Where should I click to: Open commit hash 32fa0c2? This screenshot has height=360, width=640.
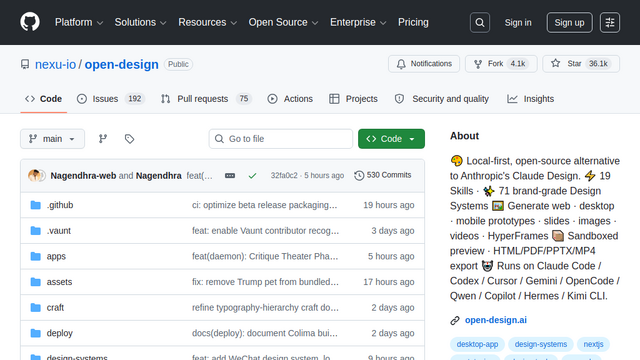[x=284, y=176]
